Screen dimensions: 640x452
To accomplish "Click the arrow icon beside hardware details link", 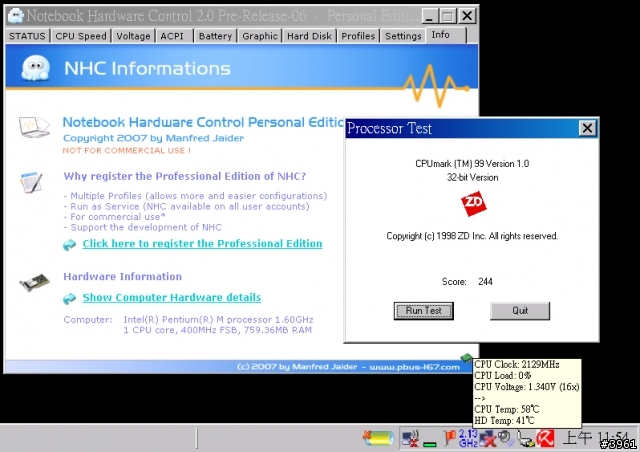I will (x=69, y=298).
